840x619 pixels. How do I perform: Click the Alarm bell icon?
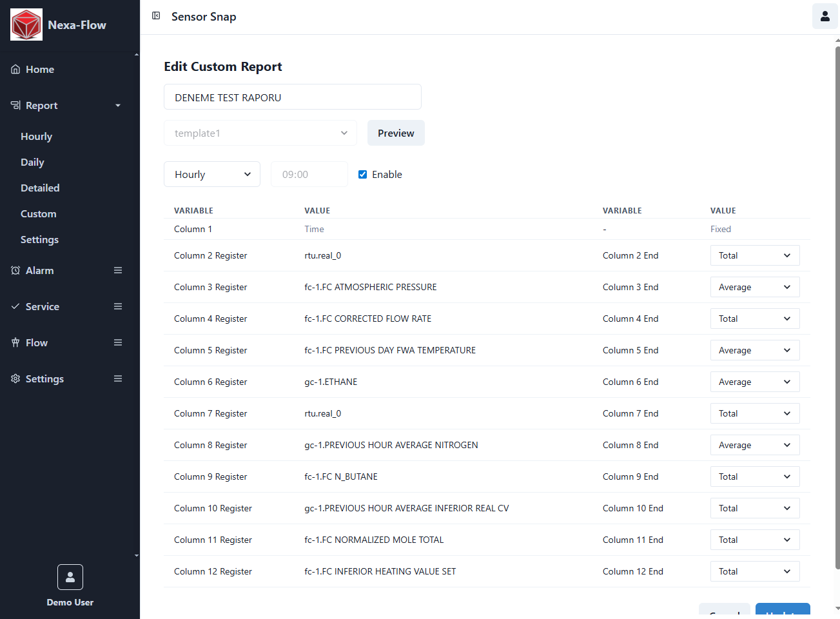[15, 270]
